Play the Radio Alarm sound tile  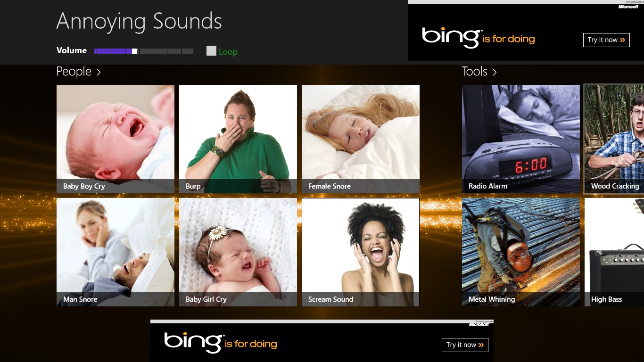click(521, 139)
